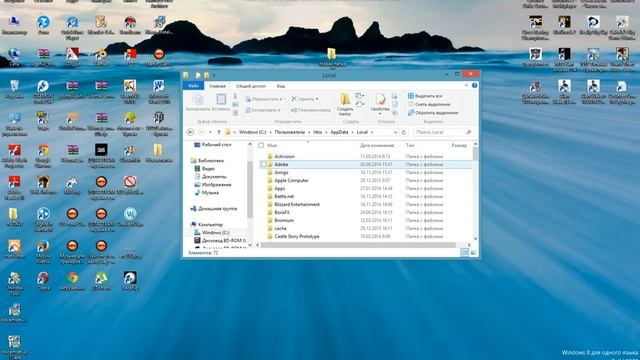The image size is (640, 360).
Task: Click Пользователи in the address breadcrumb
Action: 290,132
